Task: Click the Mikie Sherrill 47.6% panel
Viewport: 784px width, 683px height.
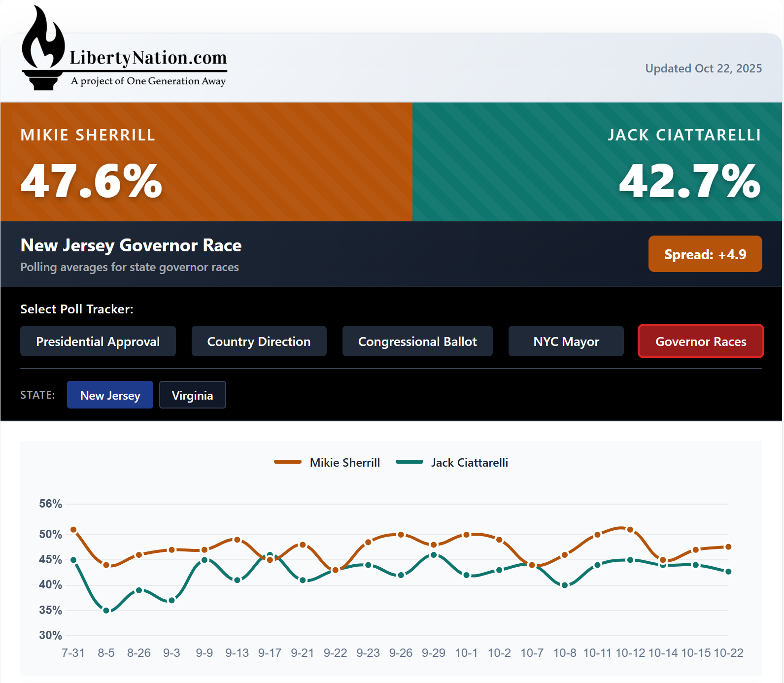Action: coord(206,162)
